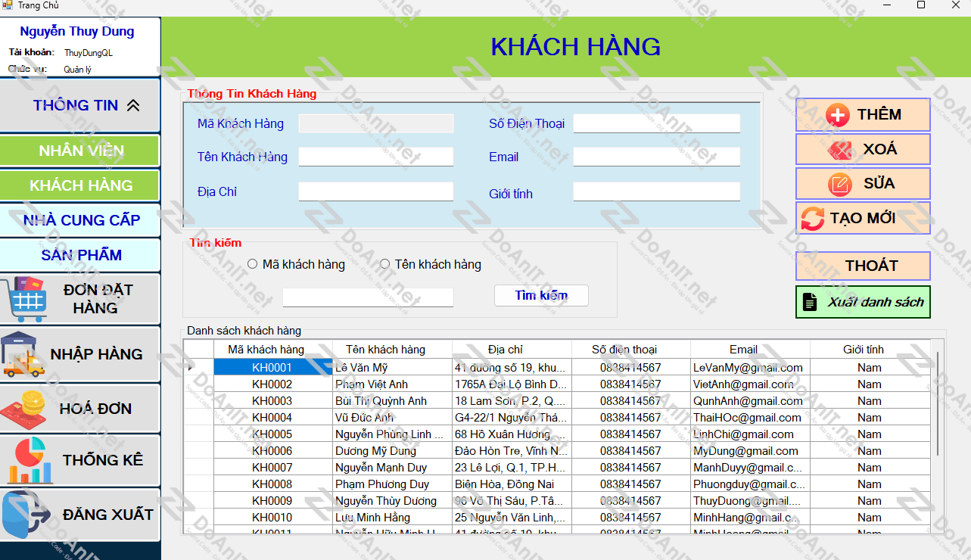971x560 pixels.
Task: Click the Xuất danh sách export button
Action: click(x=863, y=302)
